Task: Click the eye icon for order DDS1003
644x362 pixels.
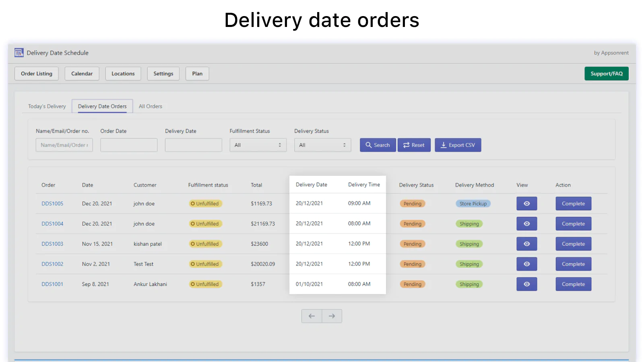Action: tap(526, 244)
